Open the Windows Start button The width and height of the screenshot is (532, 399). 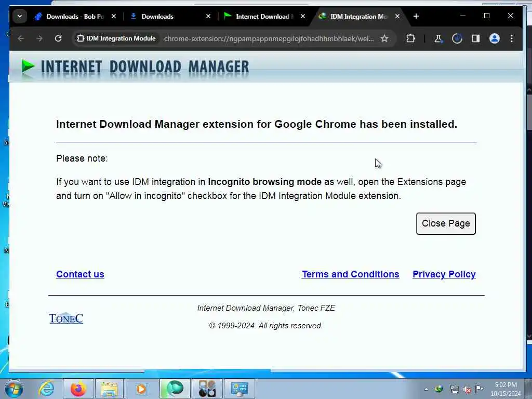tap(14, 389)
